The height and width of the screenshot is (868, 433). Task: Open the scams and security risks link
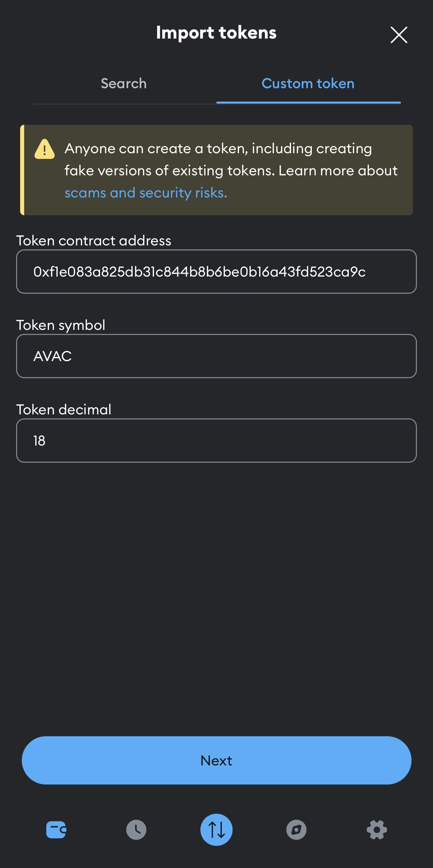tap(146, 193)
